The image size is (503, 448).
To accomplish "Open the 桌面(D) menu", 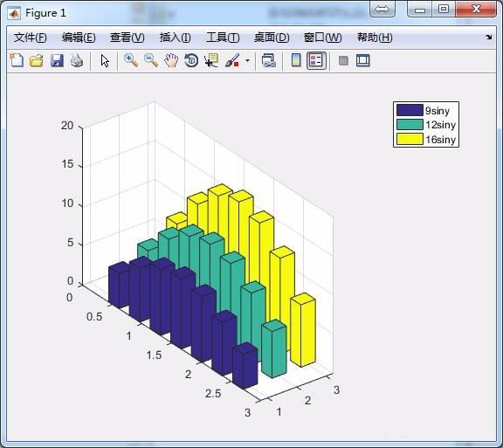I will point(272,38).
